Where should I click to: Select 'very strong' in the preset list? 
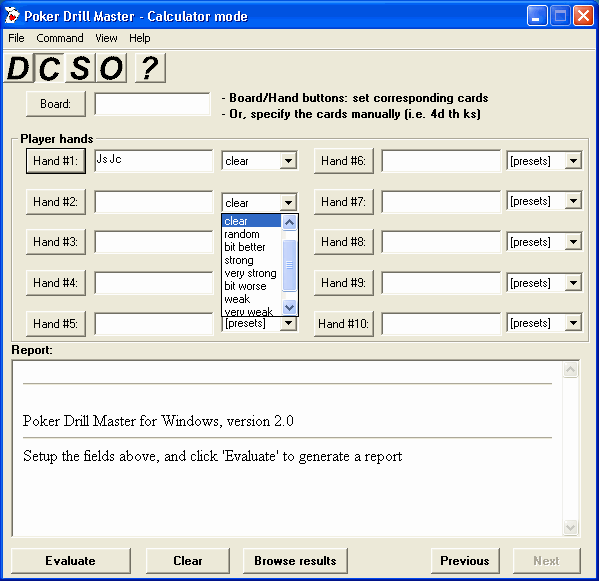[252, 273]
